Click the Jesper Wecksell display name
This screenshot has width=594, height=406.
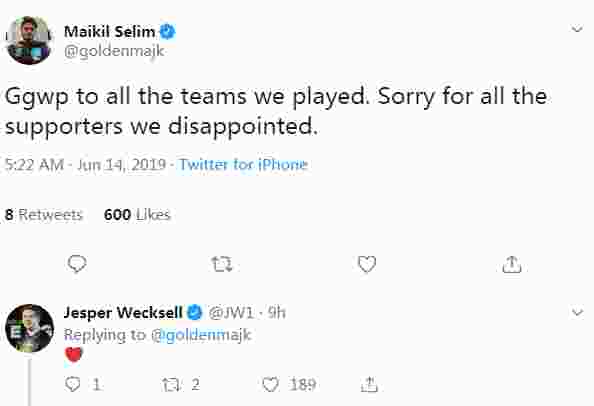point(123,313)
